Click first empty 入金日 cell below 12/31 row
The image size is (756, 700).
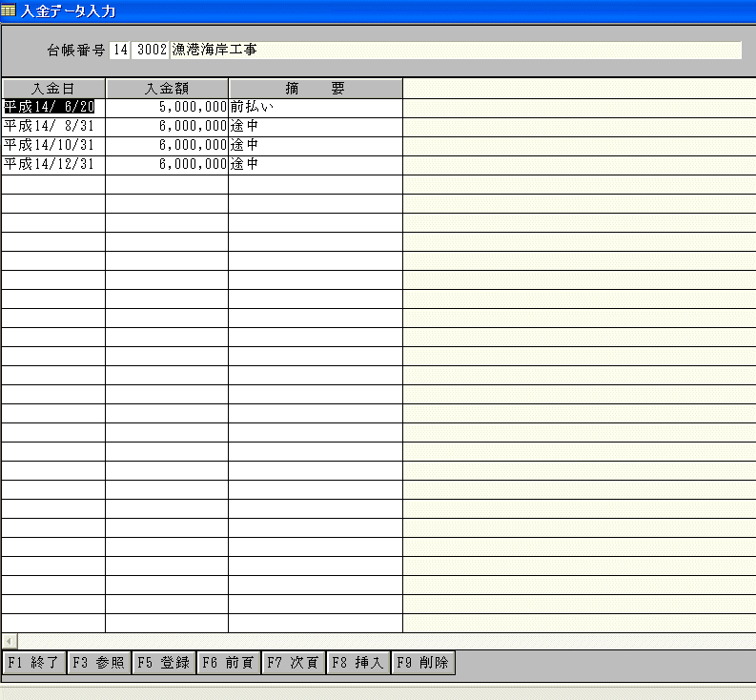53,185
